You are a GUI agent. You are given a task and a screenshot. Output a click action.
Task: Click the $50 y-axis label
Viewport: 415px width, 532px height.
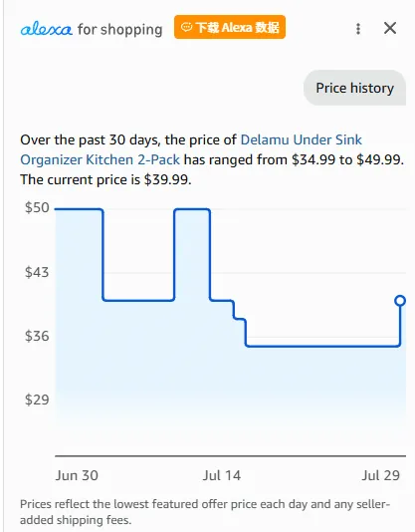pyautogui.click(x=37, y=207)
